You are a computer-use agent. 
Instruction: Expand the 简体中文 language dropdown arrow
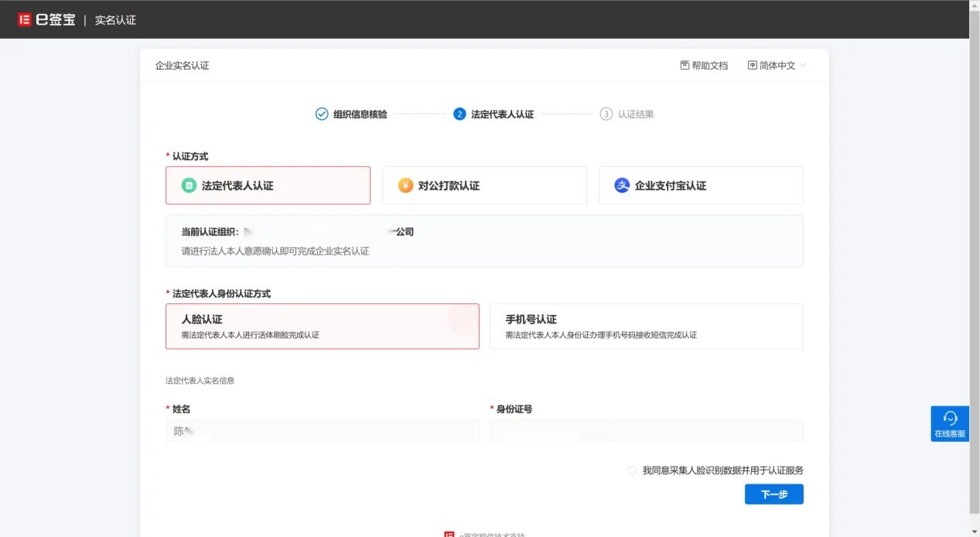point(803,66)
